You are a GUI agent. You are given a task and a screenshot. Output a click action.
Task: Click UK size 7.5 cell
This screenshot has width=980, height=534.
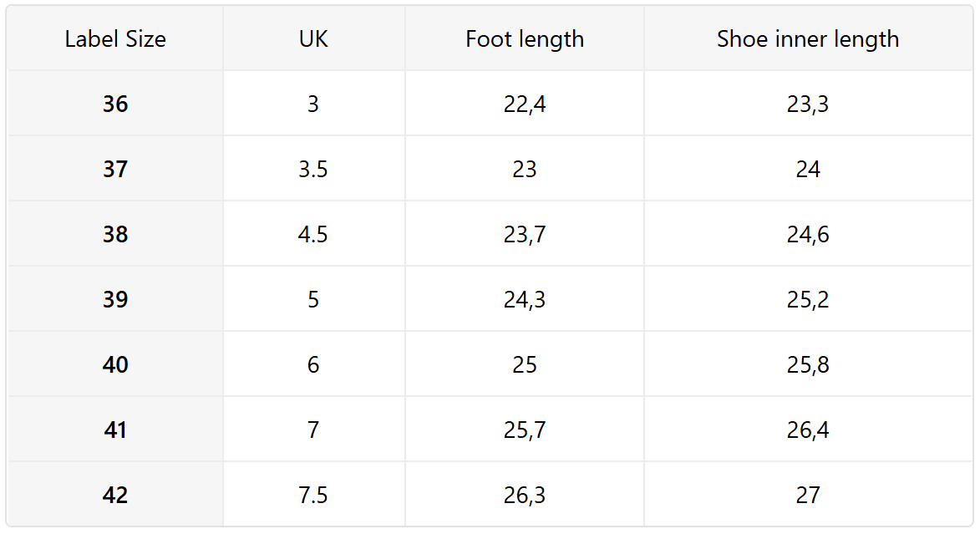pos(313,496)
